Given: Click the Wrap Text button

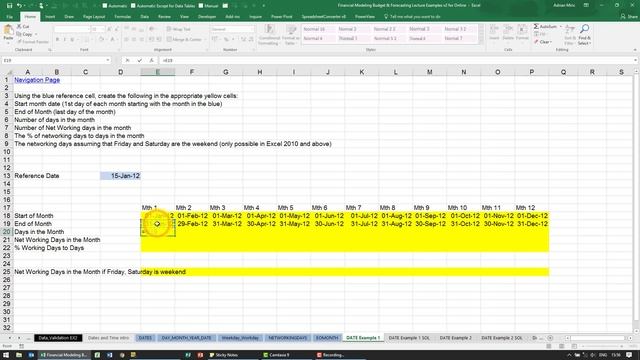Looking at the screenshot, I should 178,29.
